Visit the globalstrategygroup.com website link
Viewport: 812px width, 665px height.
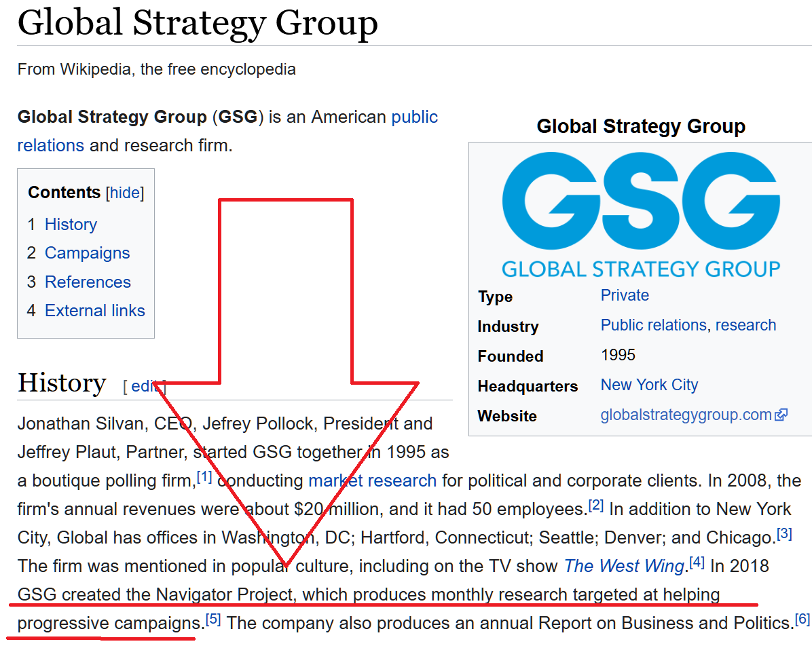point(686,415)
